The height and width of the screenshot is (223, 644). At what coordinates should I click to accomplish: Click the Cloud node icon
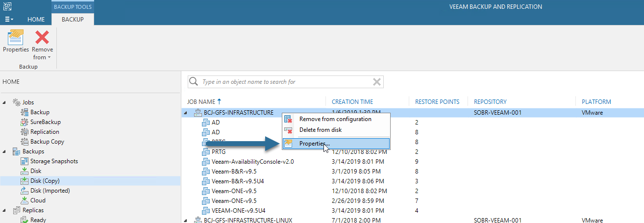pos(25,200)
